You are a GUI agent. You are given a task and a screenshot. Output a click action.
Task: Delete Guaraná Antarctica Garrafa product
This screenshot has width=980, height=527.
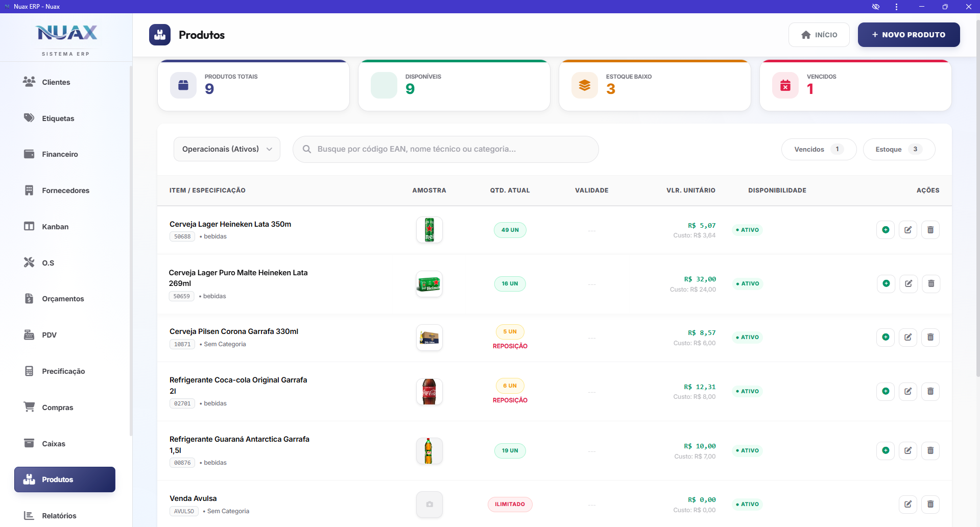pyautogui.click(x=930, y=450)
